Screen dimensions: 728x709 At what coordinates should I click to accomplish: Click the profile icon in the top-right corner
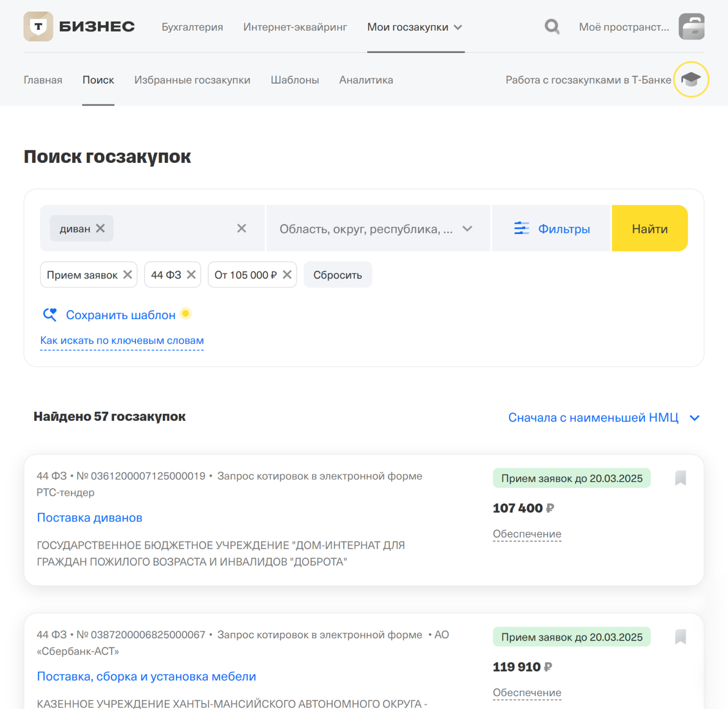692,26
